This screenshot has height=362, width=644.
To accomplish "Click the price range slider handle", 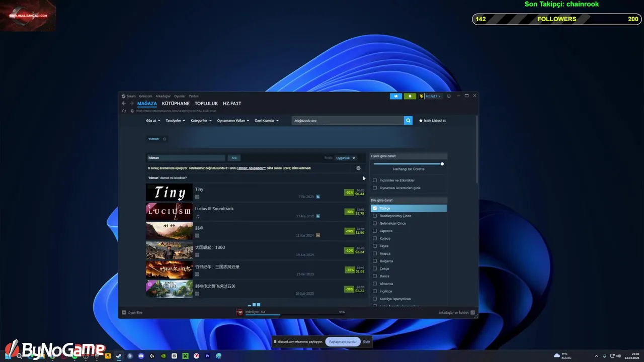I will (x=442, y=164).
